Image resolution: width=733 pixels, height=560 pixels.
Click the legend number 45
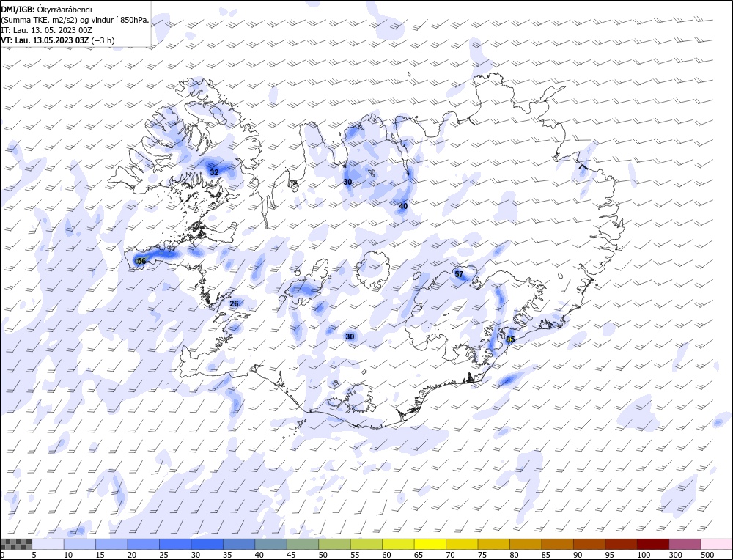[291, 555]
